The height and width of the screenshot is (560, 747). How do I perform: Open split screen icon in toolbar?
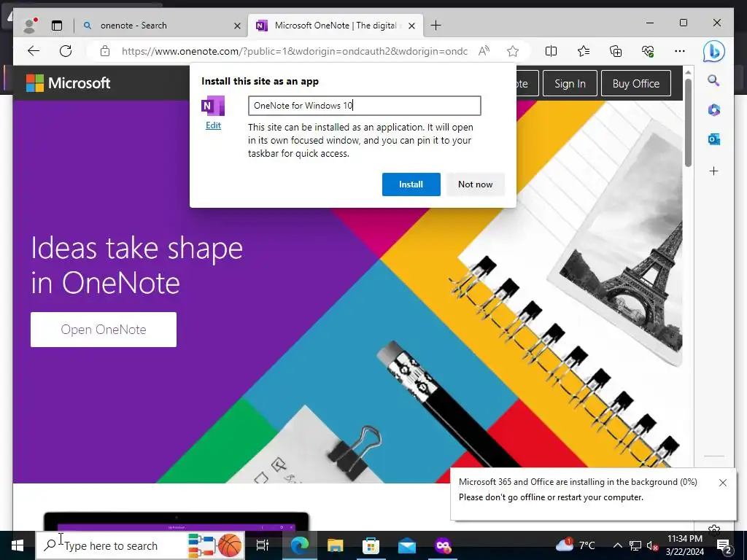pos(551,51)
